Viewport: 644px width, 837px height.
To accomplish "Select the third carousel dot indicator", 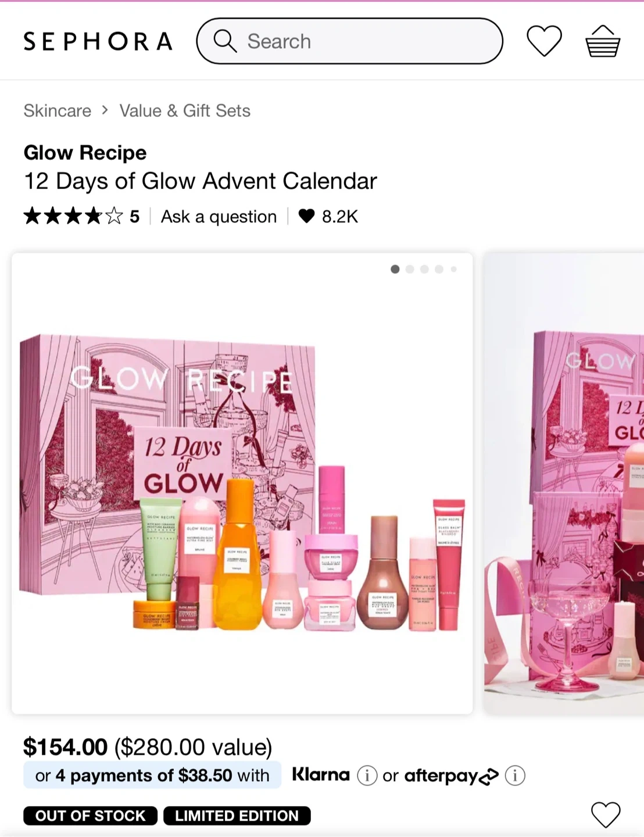I will click(x=424, y=269).
